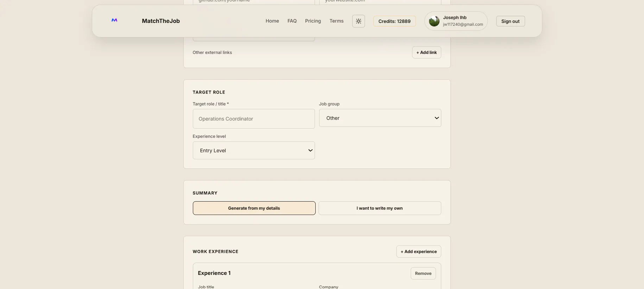The height and width of the screenshot is (289, 644).
Task: Click the MatchTheJob logo icon
Action: point(114,20)
